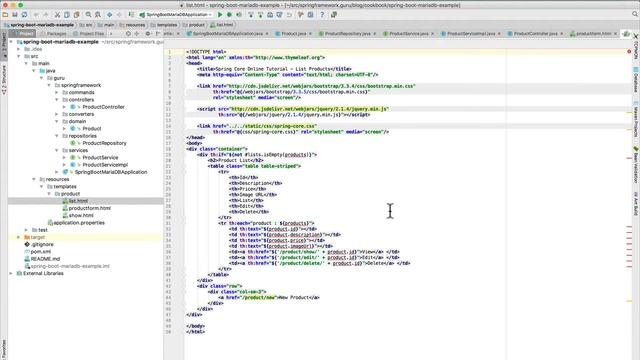640x360 pixels.
Task: Switch to the ProductController.java editor tab
Action: click(x=535, y=33)
